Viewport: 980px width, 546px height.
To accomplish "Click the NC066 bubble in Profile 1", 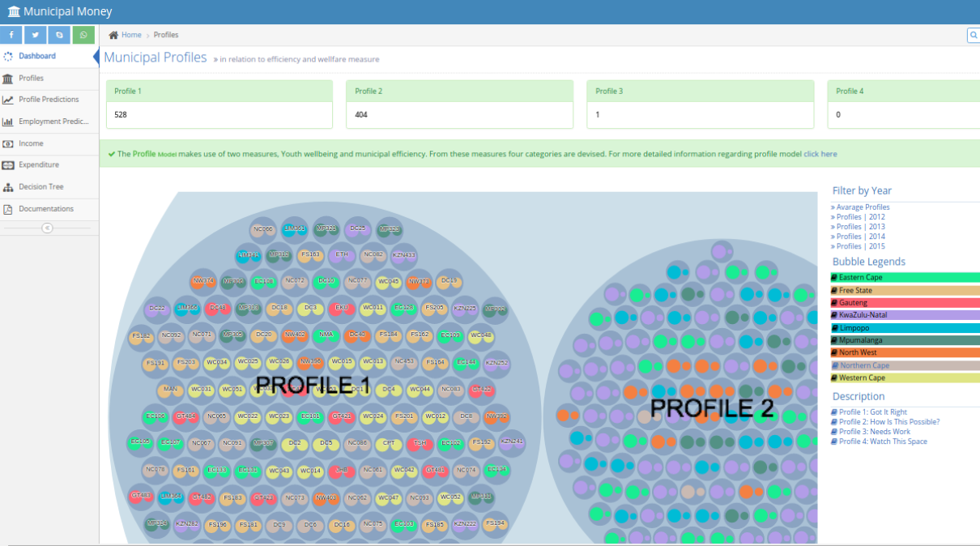I will 262,229.
